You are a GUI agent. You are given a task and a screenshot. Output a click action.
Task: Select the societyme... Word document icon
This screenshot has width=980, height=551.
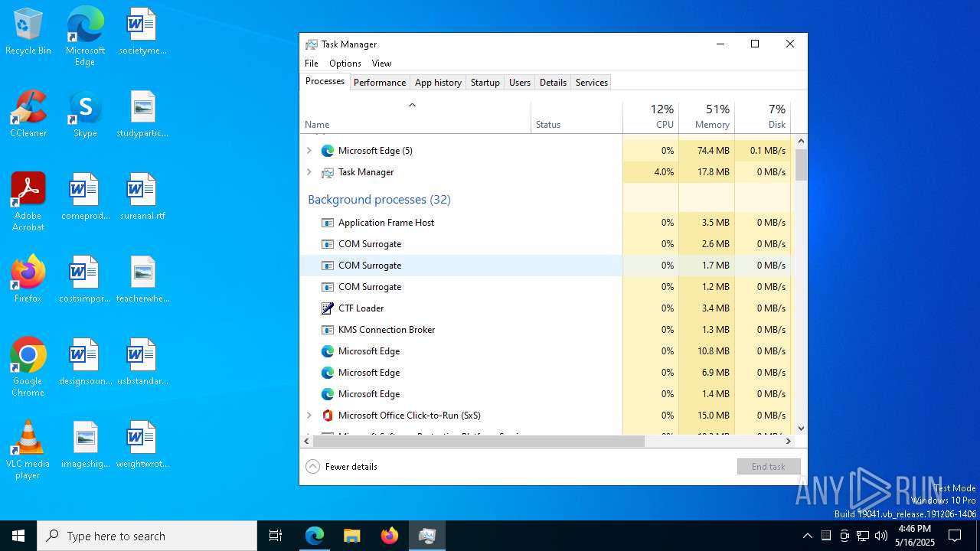[142, 32]
